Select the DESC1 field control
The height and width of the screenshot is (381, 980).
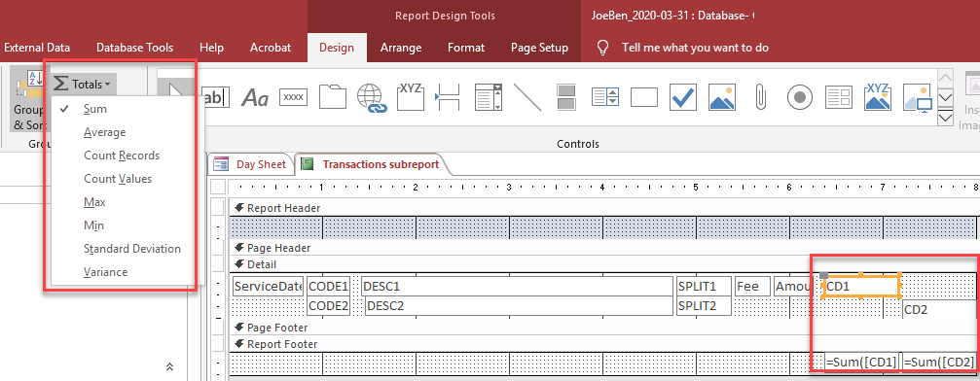tap(518, 287)
